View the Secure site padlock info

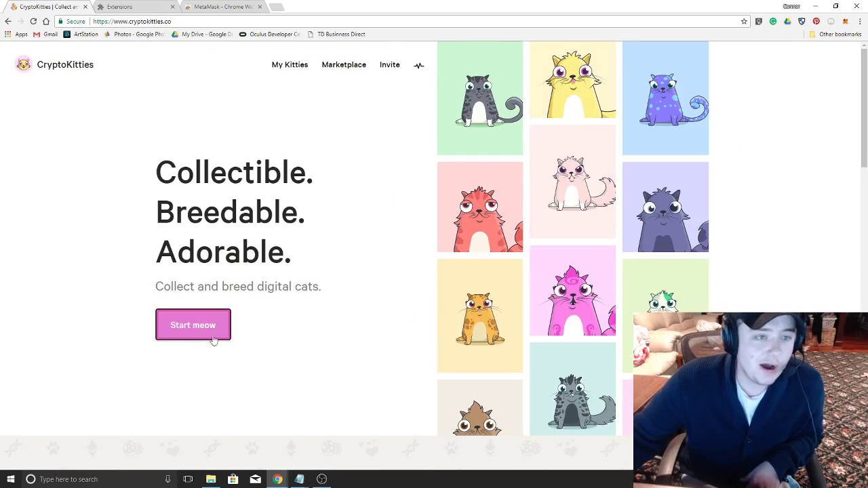point(71,21)
